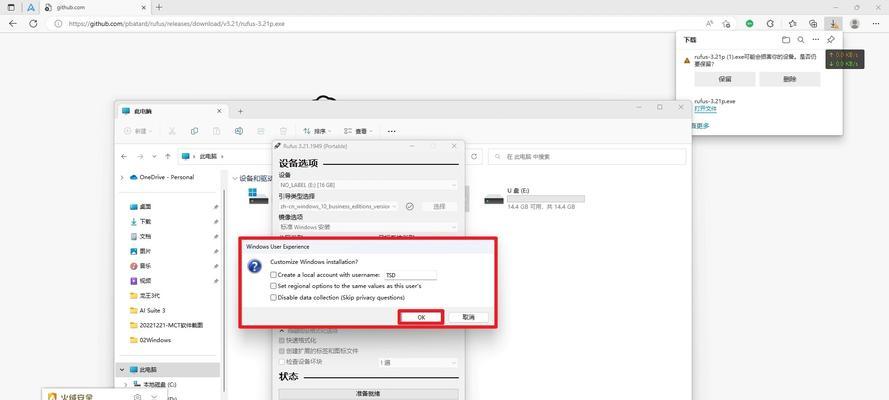The height and width of the screenshot is (400, 889).
Task: Click Explorer toolbar see more ellipsis
Action: tap(391, 131)
